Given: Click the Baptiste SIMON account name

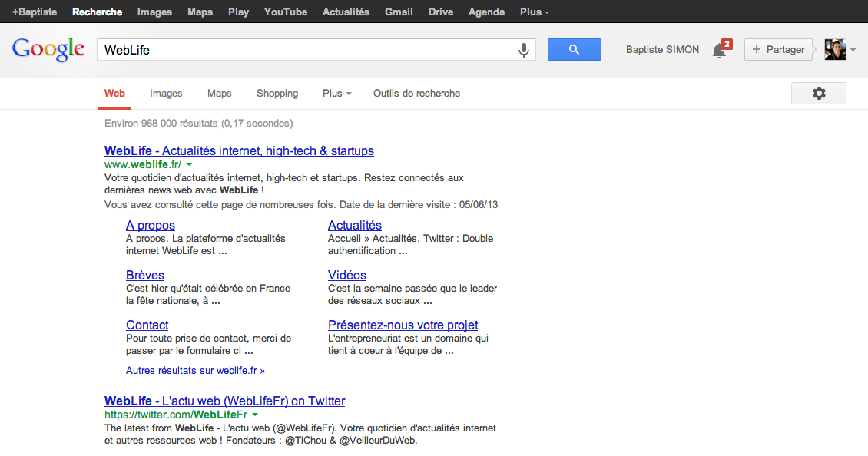Looking at the screenshot, I should click(x=662, y=49).
